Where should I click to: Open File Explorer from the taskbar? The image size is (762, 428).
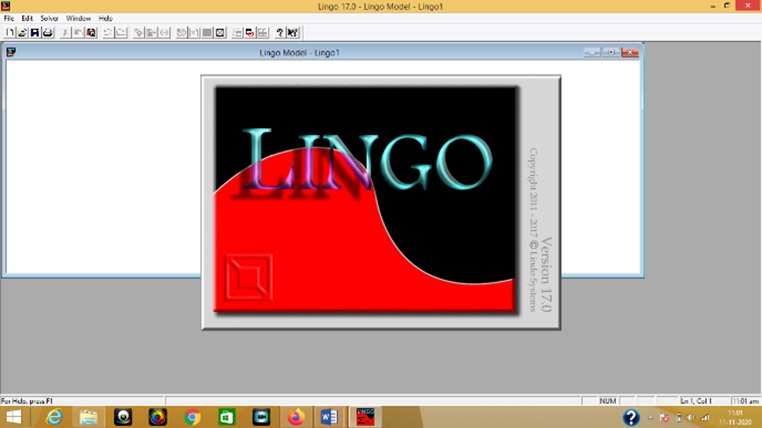point(88,417)
